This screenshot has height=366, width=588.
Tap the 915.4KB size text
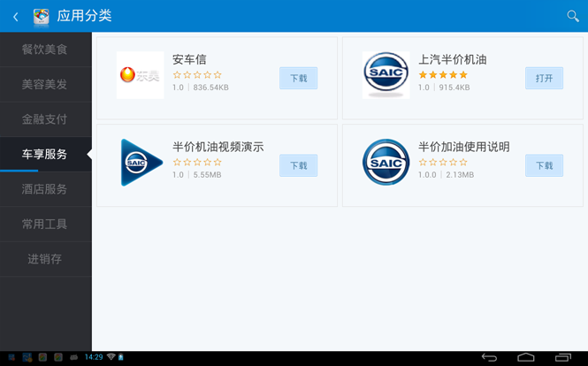coord(454,88)
